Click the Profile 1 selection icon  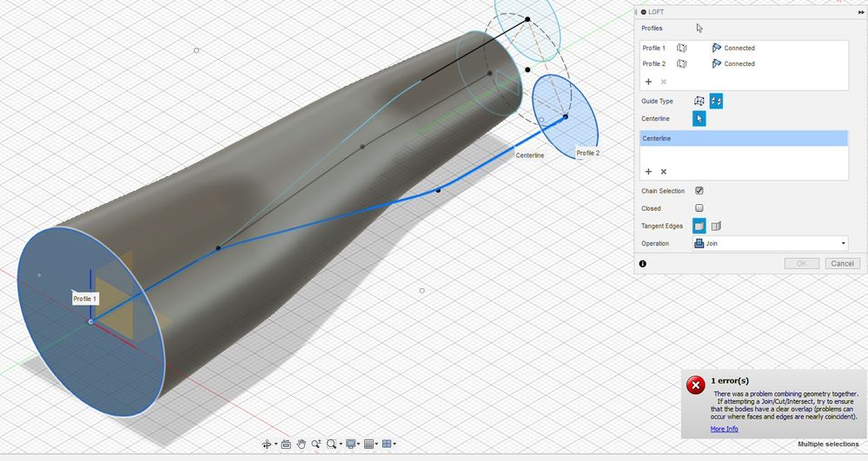click(x=682, y=48)
